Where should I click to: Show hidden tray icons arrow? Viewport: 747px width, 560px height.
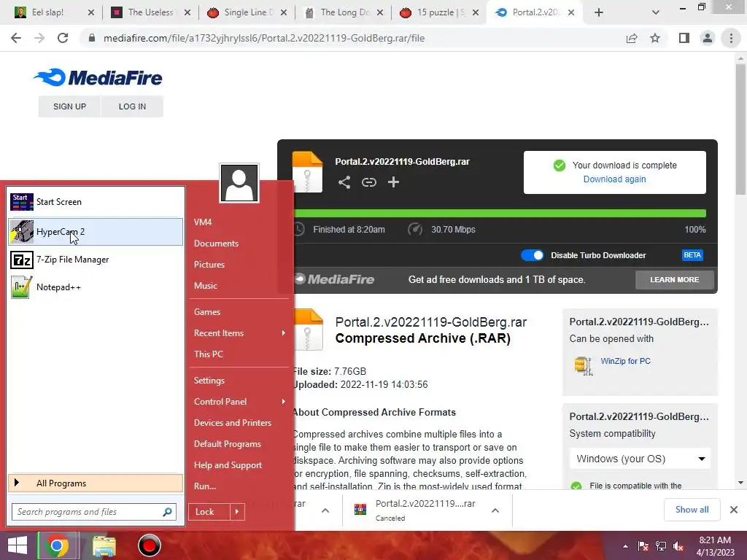(625, 546)
